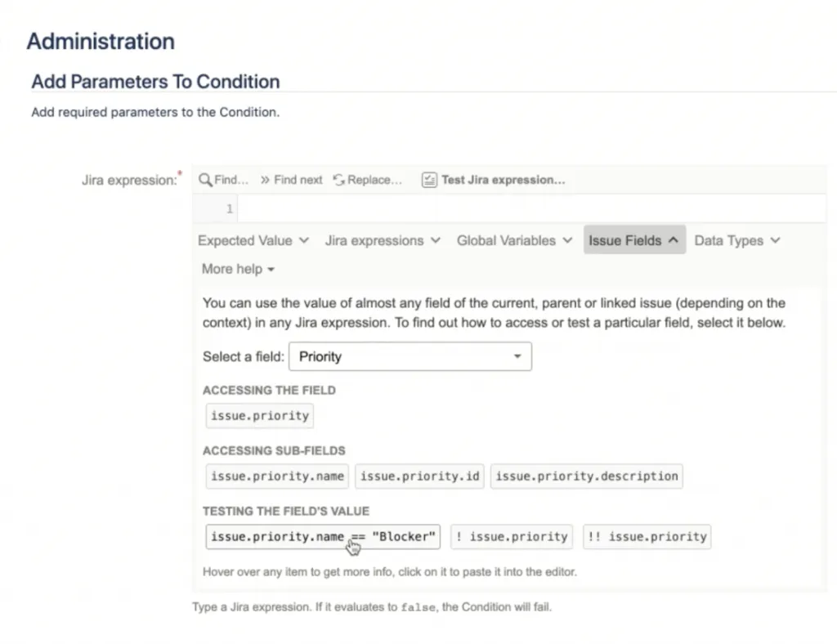The height and width of the screenshot is (644, 837).
Task: Click line 1 of the expression editor
Action: coord(531,208)
